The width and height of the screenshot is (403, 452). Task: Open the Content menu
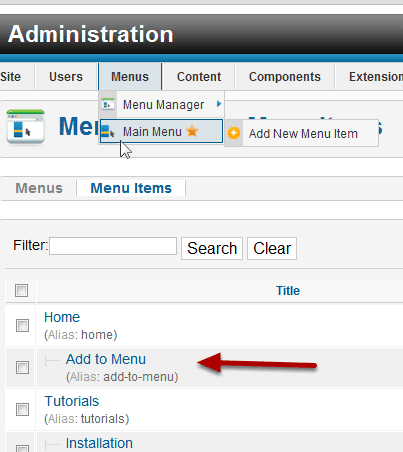(x=199, y=77)
